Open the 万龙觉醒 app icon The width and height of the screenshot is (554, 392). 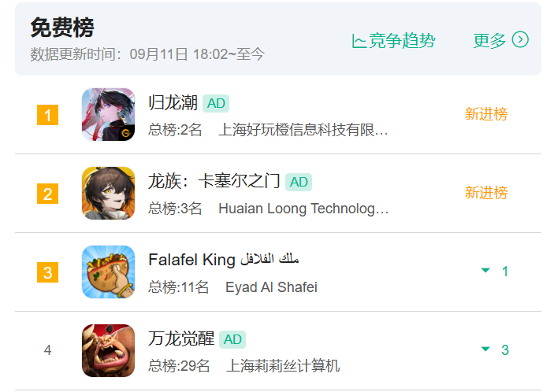[x=108, y=351]
